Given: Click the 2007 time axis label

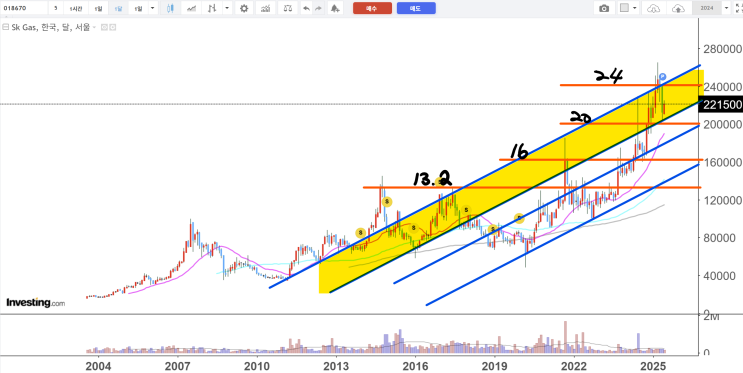Looking at the screenshot, I should pyautogui.click(x=178, y=366).
